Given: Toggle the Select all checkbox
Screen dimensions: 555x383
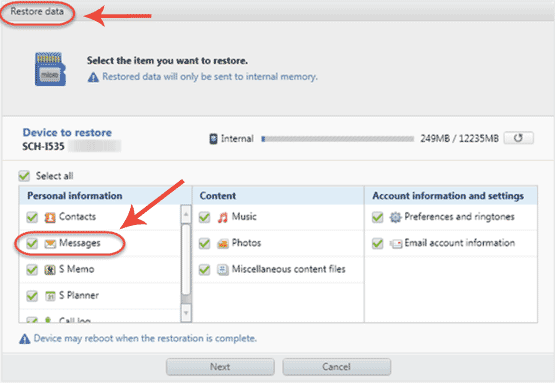Looking at the screenshot, I should 24,176.
